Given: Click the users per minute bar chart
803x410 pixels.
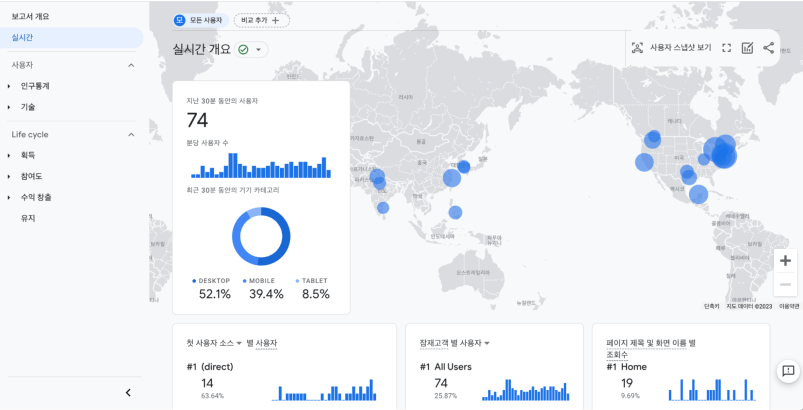Looking at the screenshot, I should point(261,165).
